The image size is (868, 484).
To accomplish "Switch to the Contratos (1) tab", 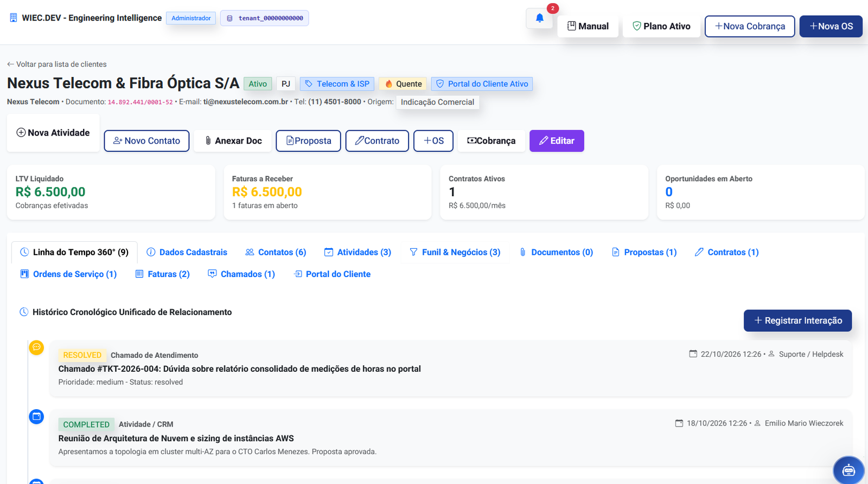I will [x=727, y=252].
